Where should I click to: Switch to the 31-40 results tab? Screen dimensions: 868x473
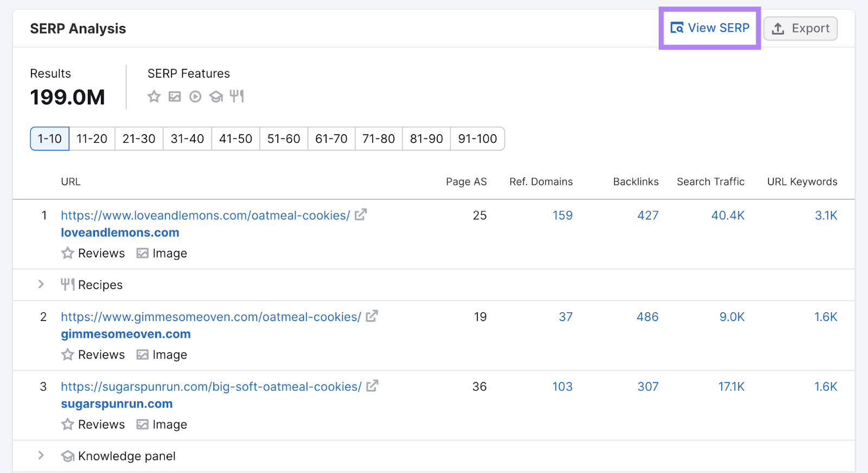pos(187,138)
